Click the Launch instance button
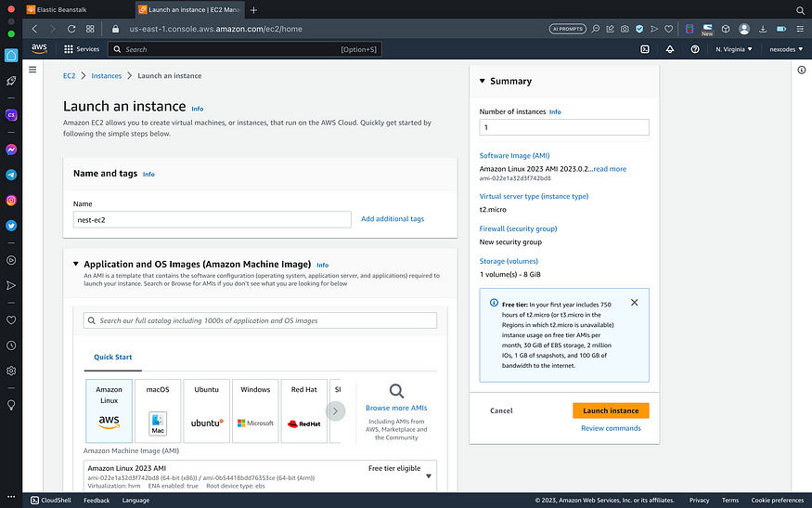Screen dimensions: 812x508 [611, 410]
